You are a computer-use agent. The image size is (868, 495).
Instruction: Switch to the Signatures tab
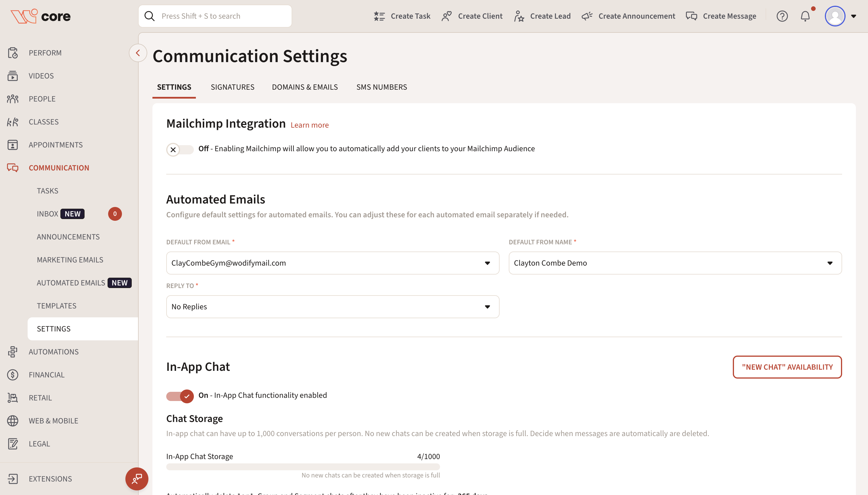coord(232,87)
